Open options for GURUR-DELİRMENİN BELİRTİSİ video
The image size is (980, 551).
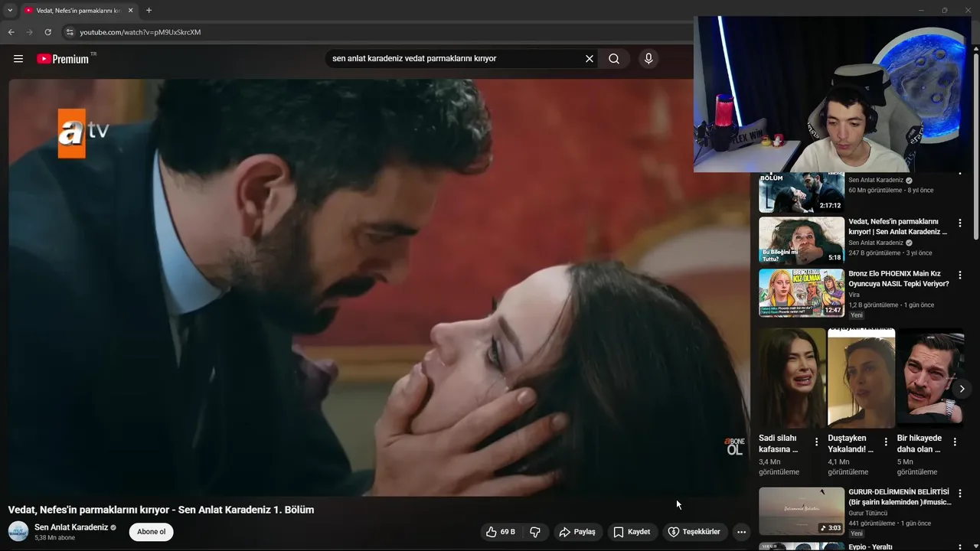tap(960, 494)
